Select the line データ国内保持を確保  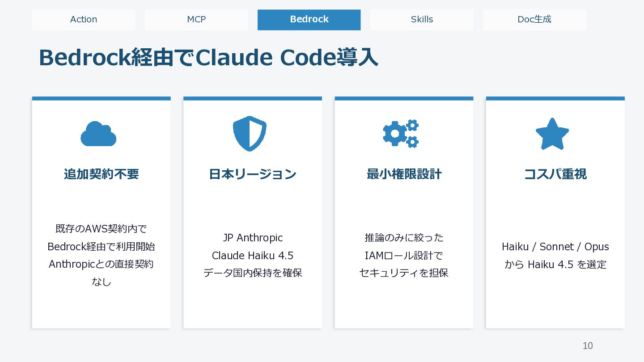point(253,273)
